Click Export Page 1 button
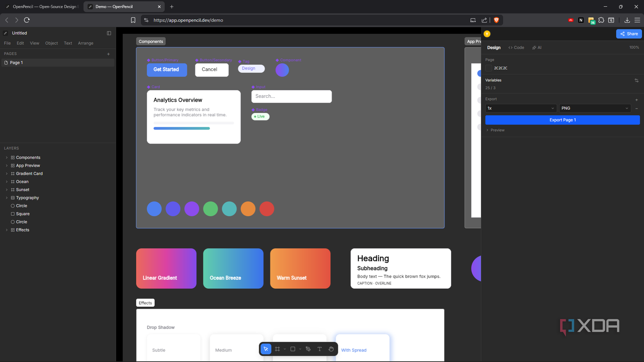Screen dimensions: 644x362 [x=562, y=120]
